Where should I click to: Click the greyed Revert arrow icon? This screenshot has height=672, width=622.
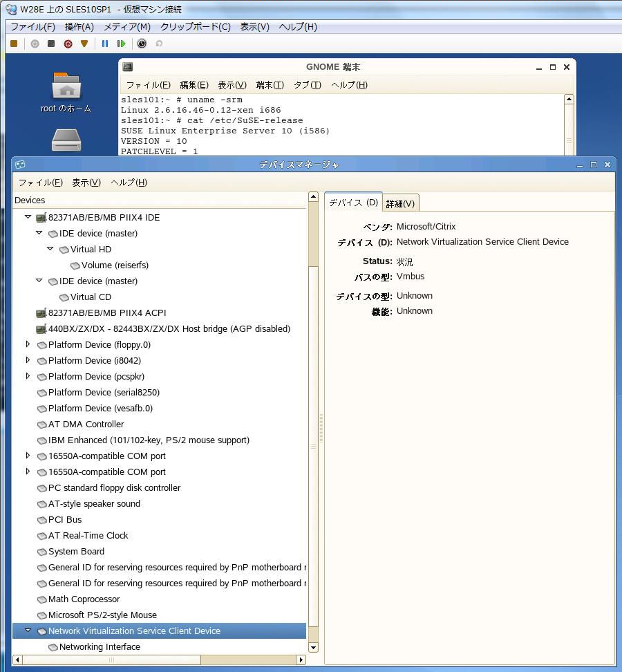[x=159, y=44]
